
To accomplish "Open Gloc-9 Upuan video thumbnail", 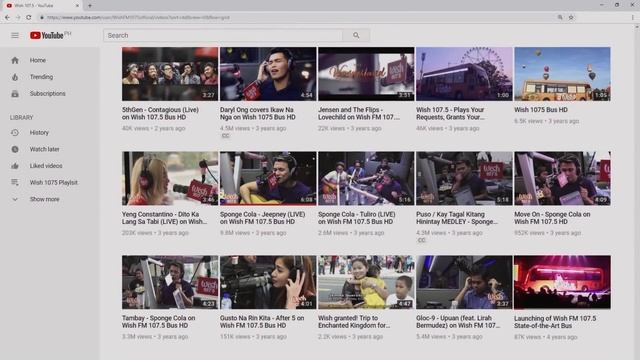I will click(x=464, y=282).
